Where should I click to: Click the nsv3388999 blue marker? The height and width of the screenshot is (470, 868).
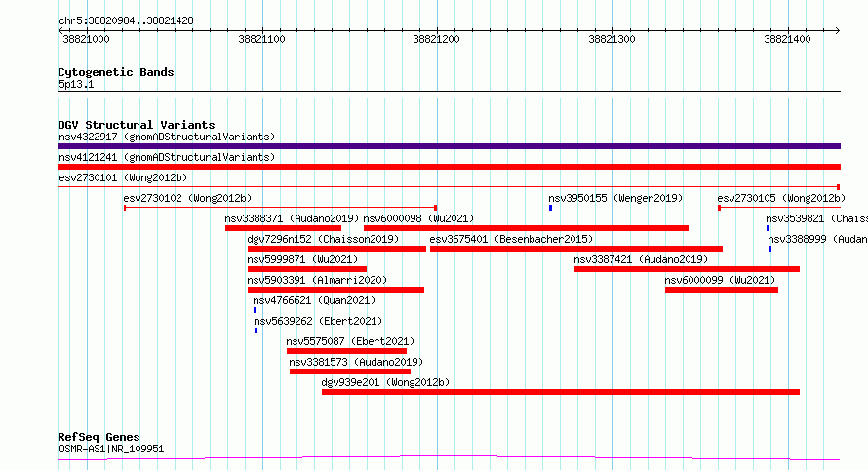(770, 249)
